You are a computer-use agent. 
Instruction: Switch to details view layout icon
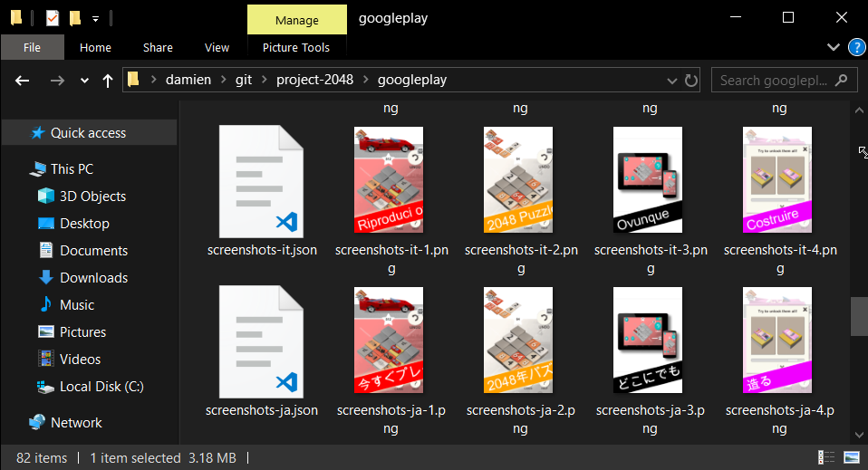[x=826, y=457]
